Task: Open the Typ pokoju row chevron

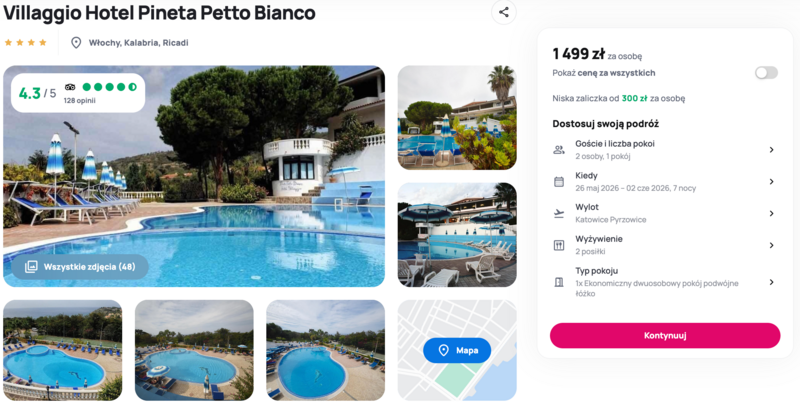Action: [771, 282]
